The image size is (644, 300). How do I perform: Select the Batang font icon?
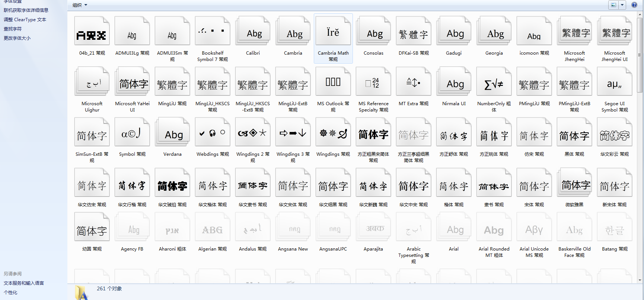tap(615, 227)
